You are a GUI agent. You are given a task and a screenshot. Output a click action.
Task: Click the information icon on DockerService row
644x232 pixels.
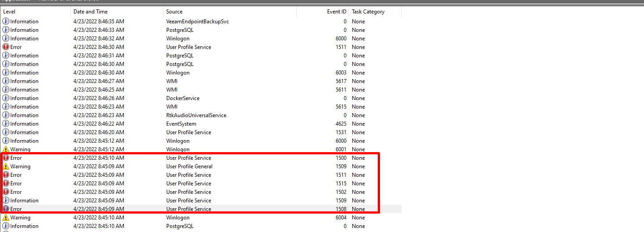coord(6,98)
